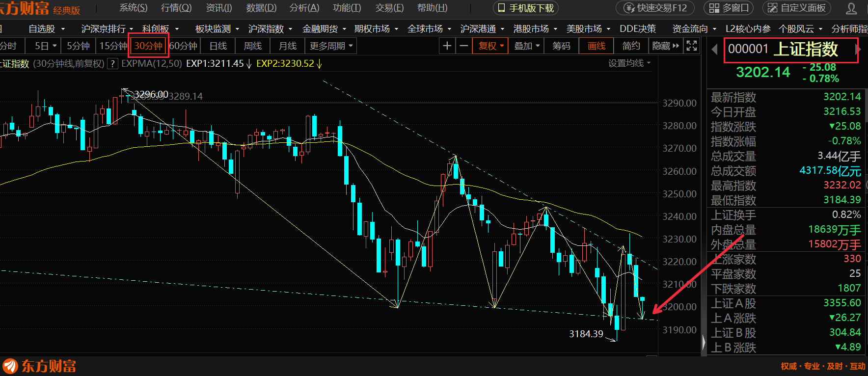Click the zoom-out minus icon on chart toolbar
The height and width of the screenshot is (376, 868).
[463, 46]
